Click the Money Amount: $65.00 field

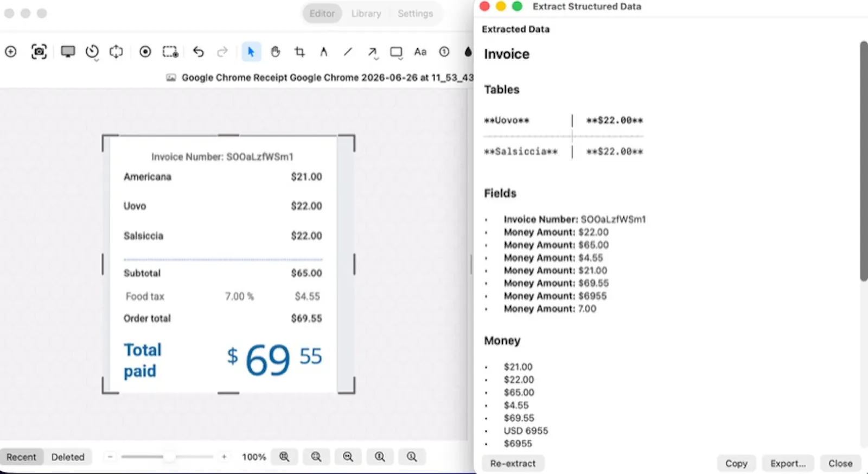click(x=556, y=245)
